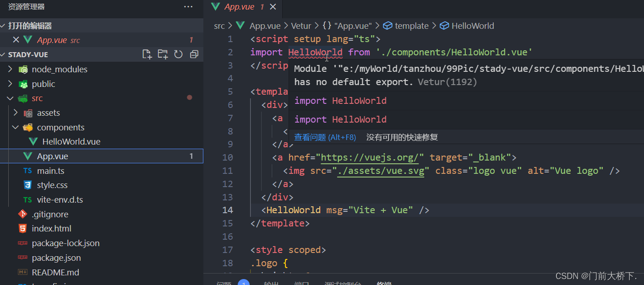
Task: Click the .logo selector on line 18
Action: (264, 263)
